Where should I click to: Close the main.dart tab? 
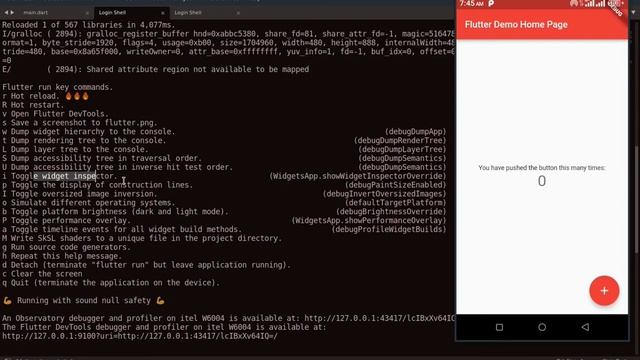87,13
